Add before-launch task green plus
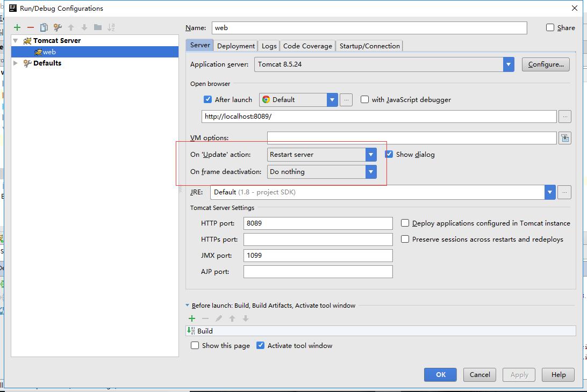This screenshot has height=392, width=587. [x=192, y=318]
